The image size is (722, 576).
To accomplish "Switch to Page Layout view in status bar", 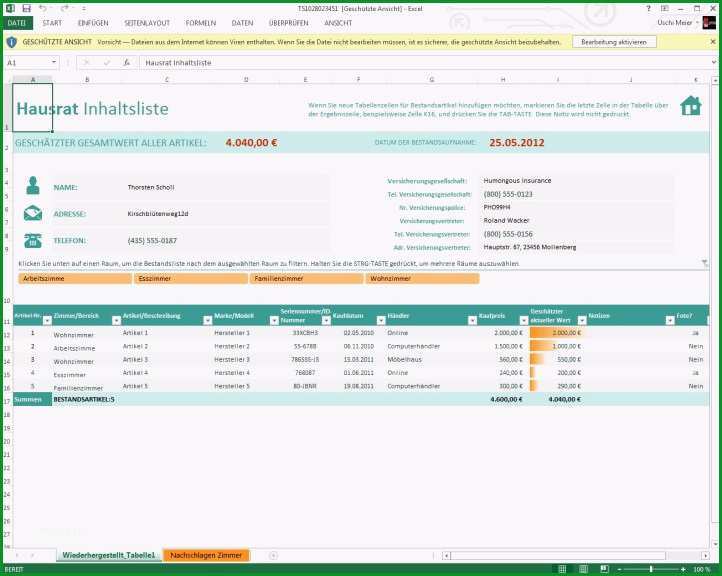I will [583, 569].
